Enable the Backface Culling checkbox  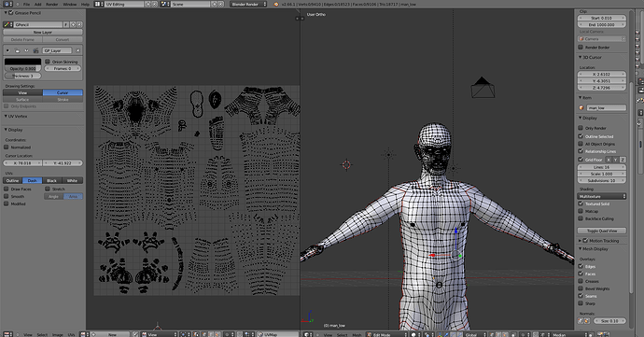[581, 218]
